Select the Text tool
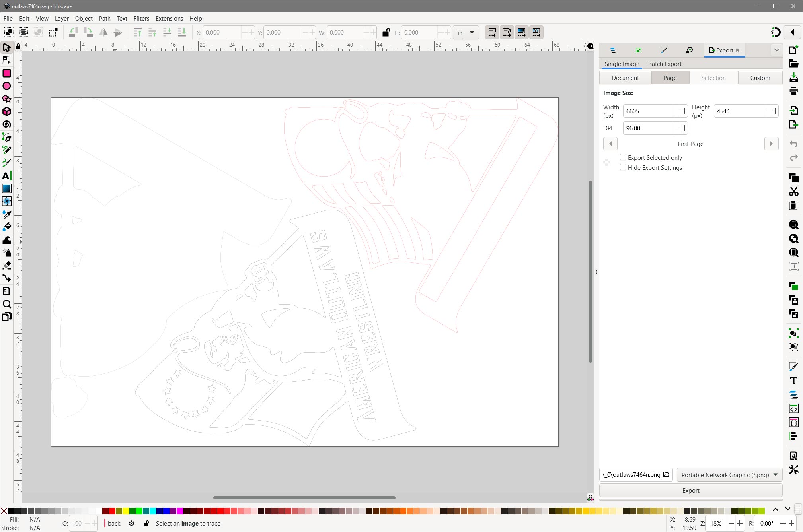803x532 pixels. click(x=7, y=176)
